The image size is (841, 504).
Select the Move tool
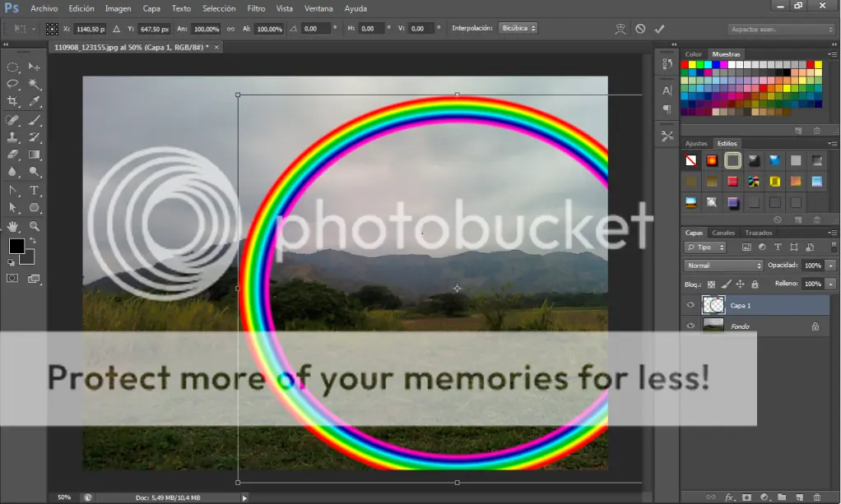point(34,67)
